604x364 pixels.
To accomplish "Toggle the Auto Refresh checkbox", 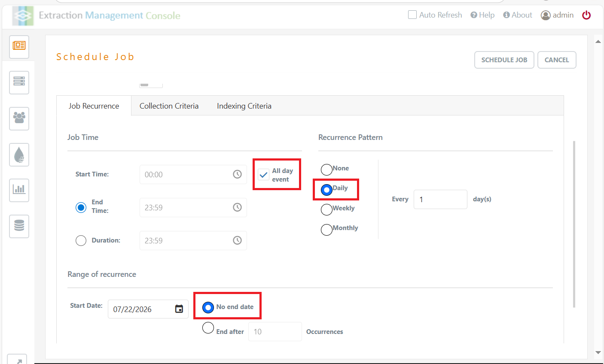I will pos(412,15).
